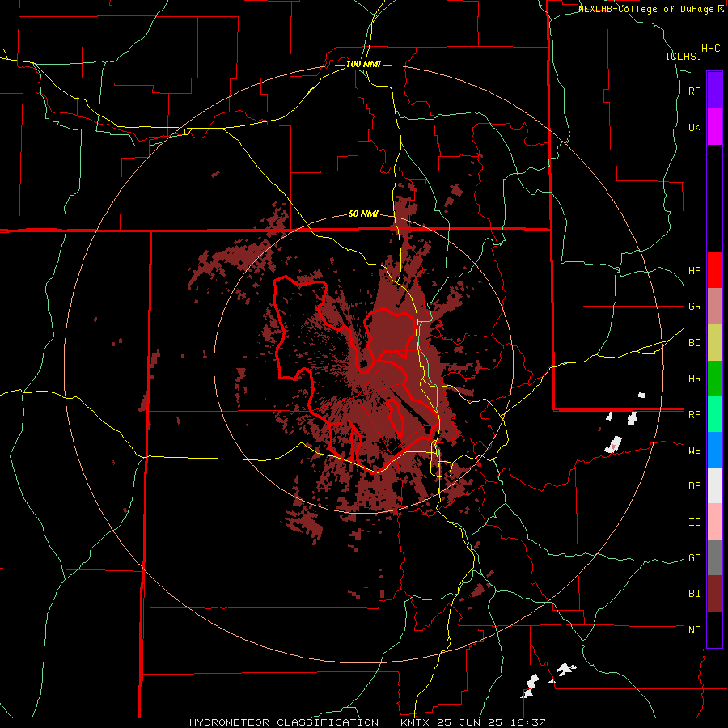Image resolution: width=728 pixels, height=728 pixels.
Task: Click the ND legend label
Action: (694, 630)
